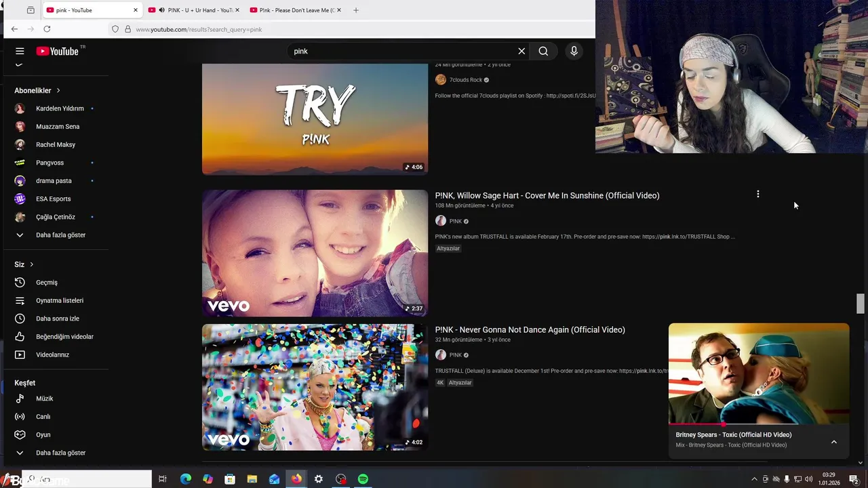Open the Firefox tab list icon
The height and width of the screenshot is (488, 868).
click(x=31, y=10)
